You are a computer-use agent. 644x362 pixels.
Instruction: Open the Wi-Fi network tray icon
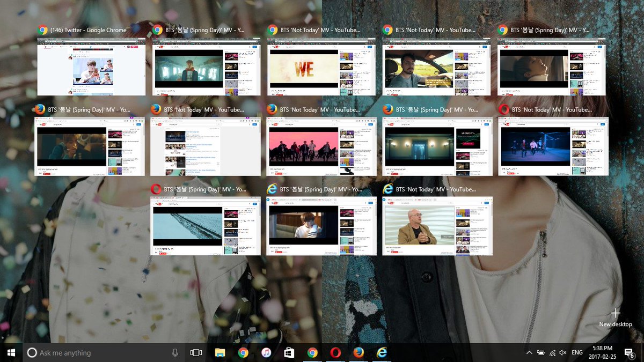point(552,352)
